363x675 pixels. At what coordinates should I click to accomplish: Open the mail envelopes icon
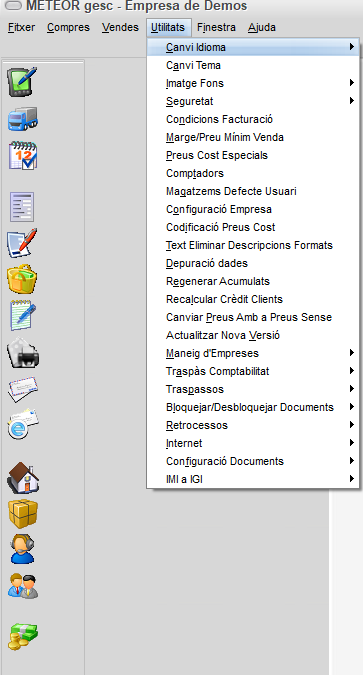coord(23,389)
